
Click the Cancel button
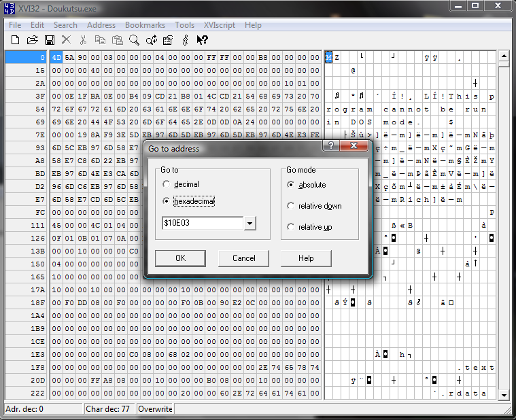coord(243,258)
